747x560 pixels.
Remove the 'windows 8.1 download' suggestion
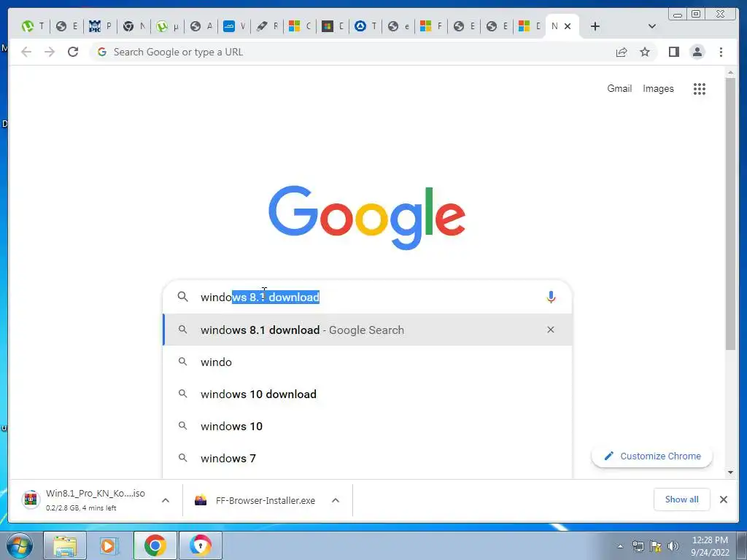[x=551, y=330]
